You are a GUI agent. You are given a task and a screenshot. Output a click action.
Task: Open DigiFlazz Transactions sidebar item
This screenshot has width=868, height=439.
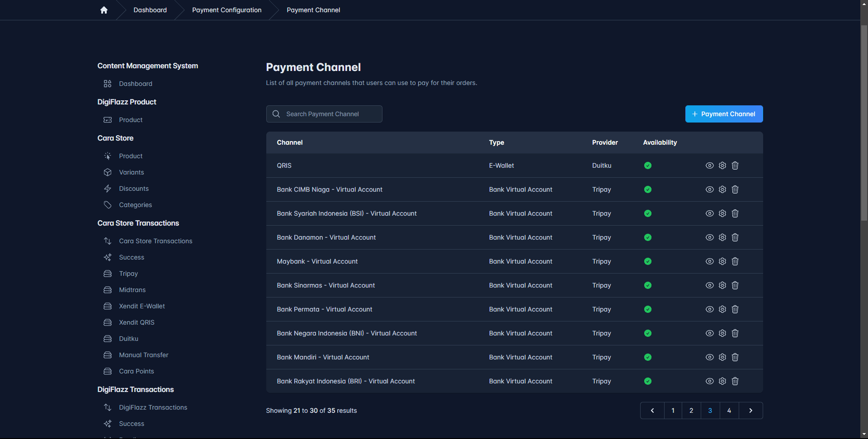153,407
